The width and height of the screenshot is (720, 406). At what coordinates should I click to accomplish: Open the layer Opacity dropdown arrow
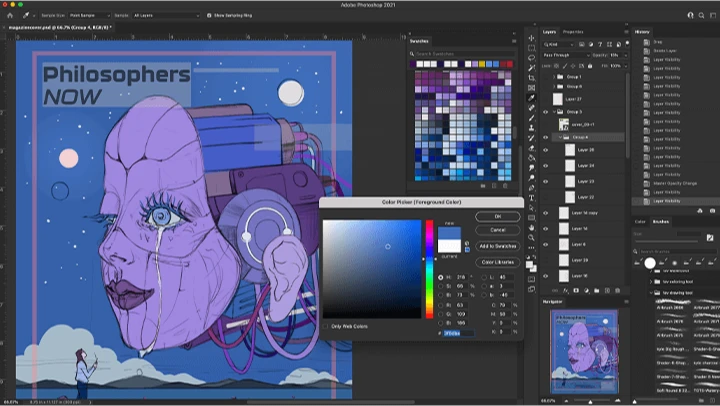(x=625, y=55)
